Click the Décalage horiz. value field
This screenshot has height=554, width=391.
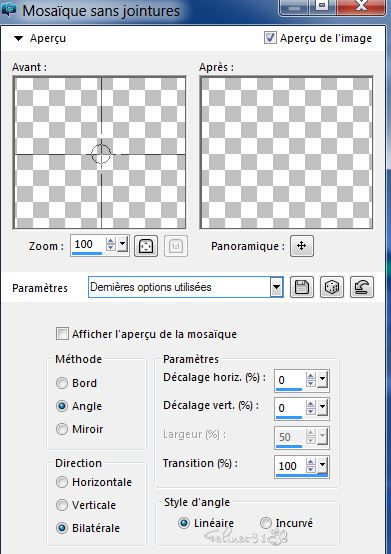click(289, 380)
